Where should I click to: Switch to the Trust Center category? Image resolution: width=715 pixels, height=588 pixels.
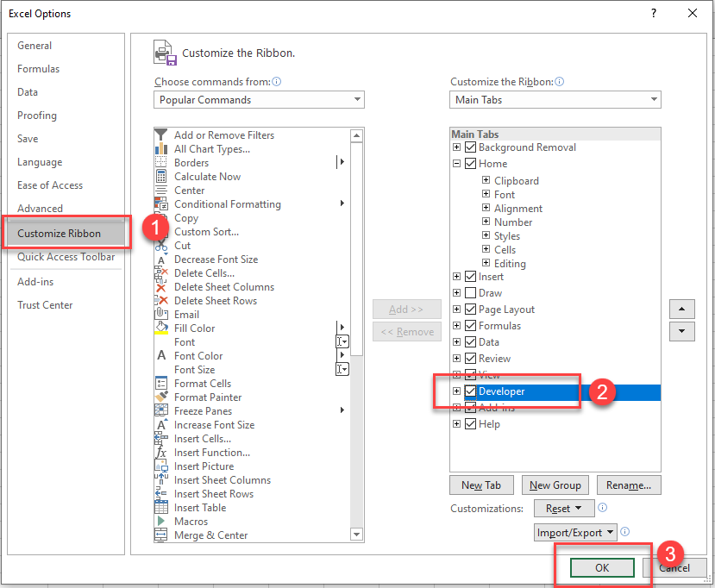point(44,304)
